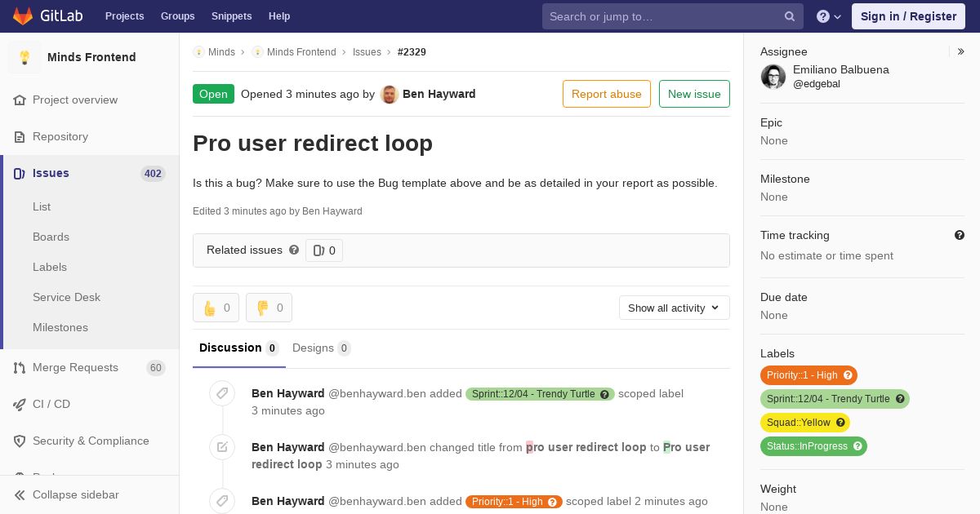Image resolution: width=980 pixels, height=514 pixels.
Task: Click the Minds Frontend project title
Action: click(x=91, y=57)
